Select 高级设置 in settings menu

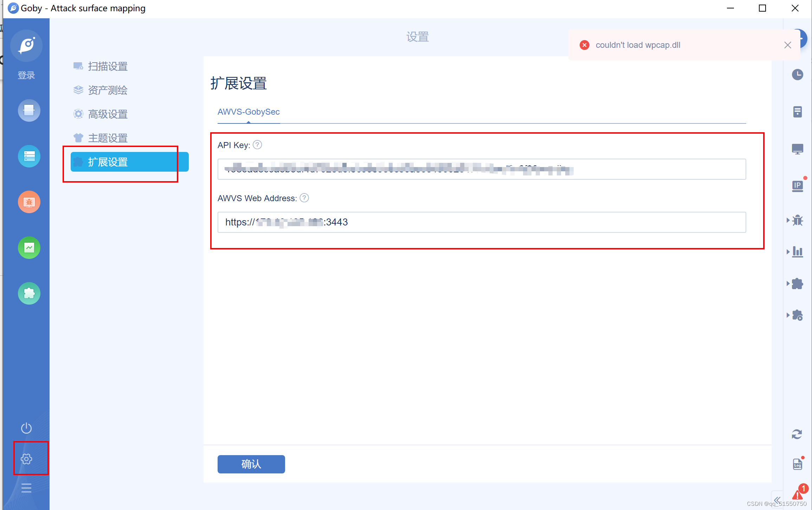tap(107, 114)
